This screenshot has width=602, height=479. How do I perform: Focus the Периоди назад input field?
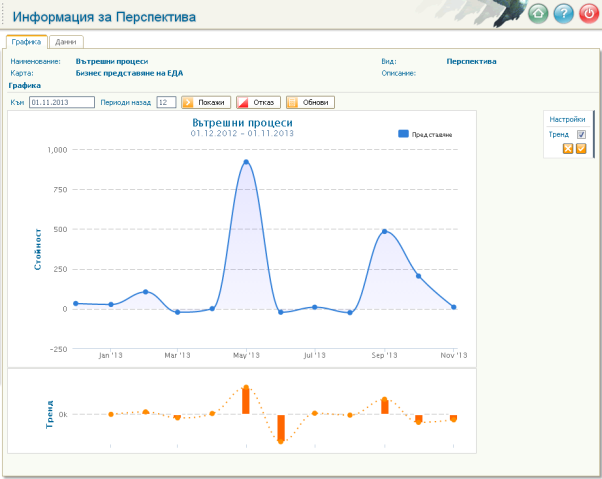[x=166, y=102]
